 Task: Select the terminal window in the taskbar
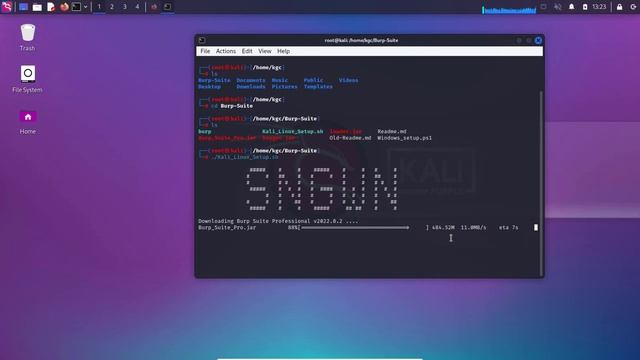[x=167, y=7]
